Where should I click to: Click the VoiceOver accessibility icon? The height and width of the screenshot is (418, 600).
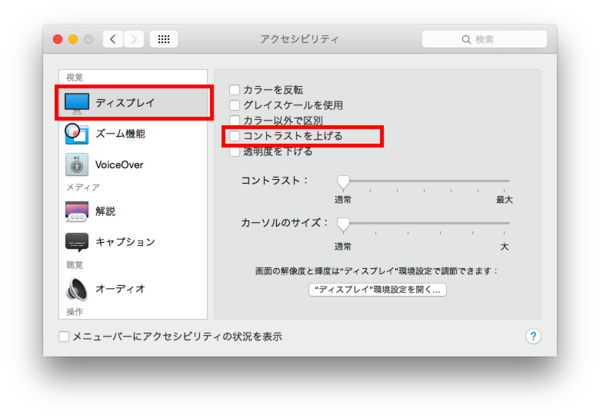click(x=77, y=165)
